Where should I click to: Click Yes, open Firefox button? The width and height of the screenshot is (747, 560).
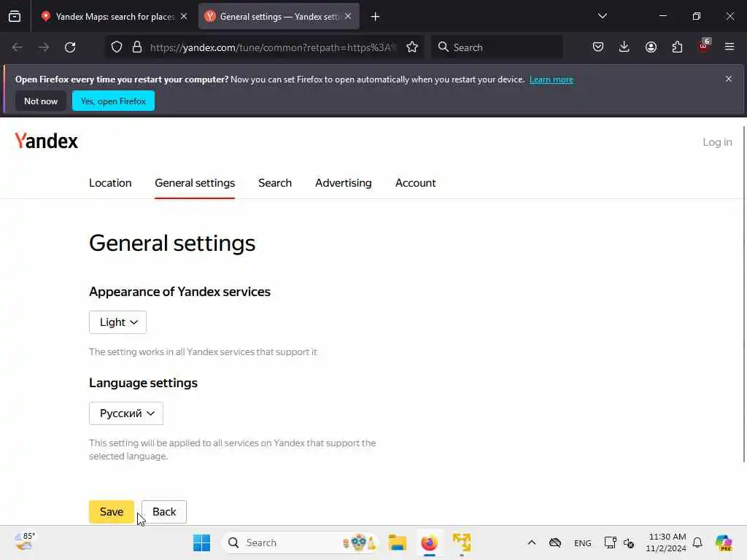pos(113,101)
